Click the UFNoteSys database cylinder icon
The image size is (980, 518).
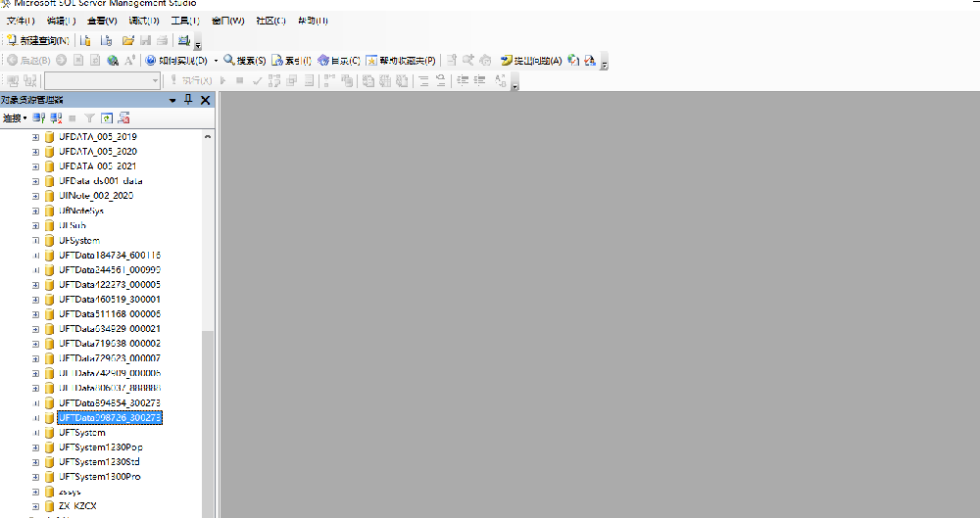49,211
